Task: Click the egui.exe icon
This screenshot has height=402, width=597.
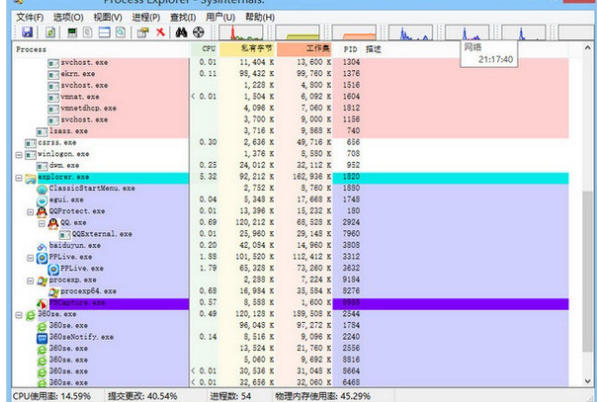Action: click(42, 201)
